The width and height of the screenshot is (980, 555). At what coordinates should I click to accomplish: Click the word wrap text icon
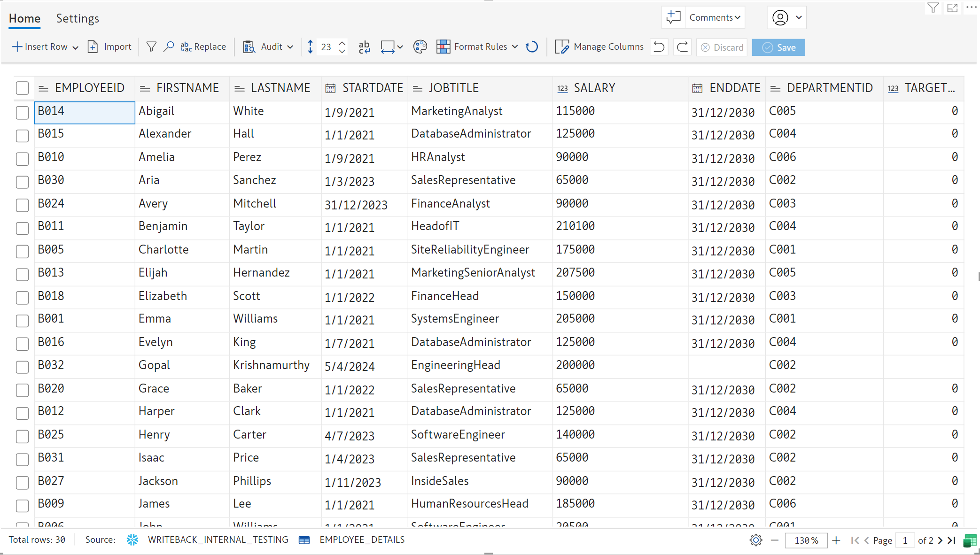click(364, 47)
